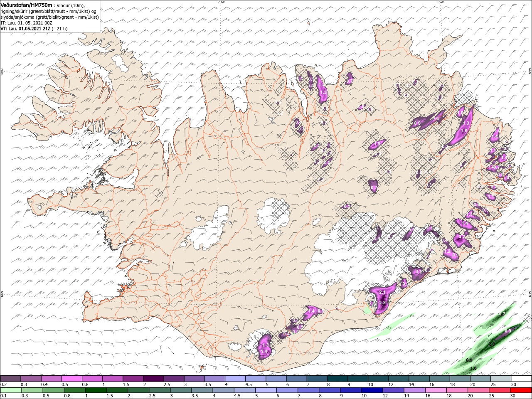The image size is (532, 399).
Task: Click the "15W" longitude label
Action: point(440,2)
